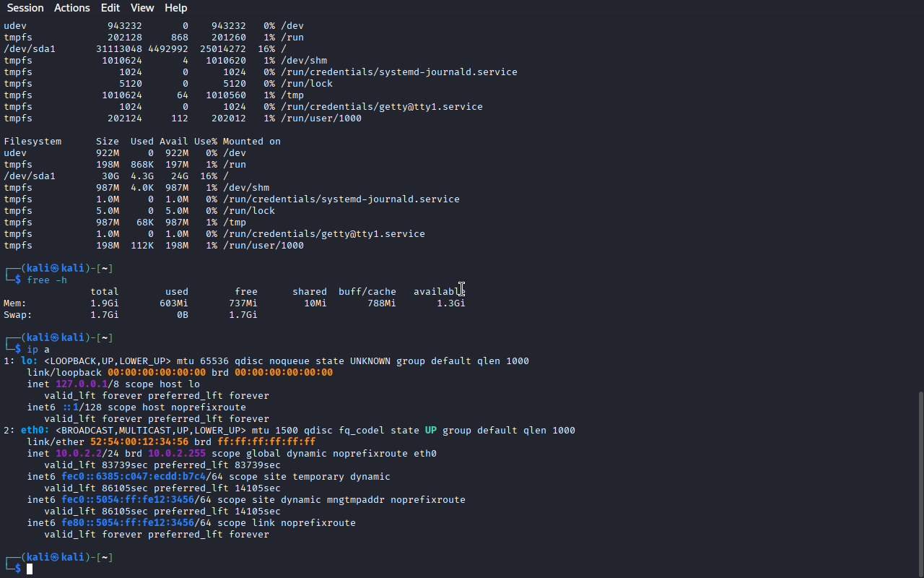924x578 pixels.
Task: Click the 'eth0:' interface name label
Action: [30, 431]
